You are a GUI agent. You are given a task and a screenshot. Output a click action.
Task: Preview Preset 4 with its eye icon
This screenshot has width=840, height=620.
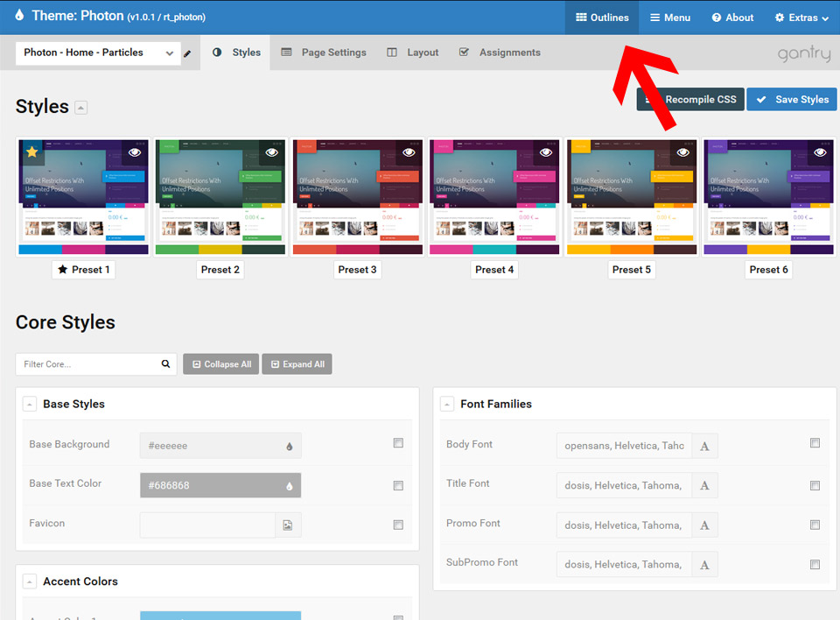[546, 152]
